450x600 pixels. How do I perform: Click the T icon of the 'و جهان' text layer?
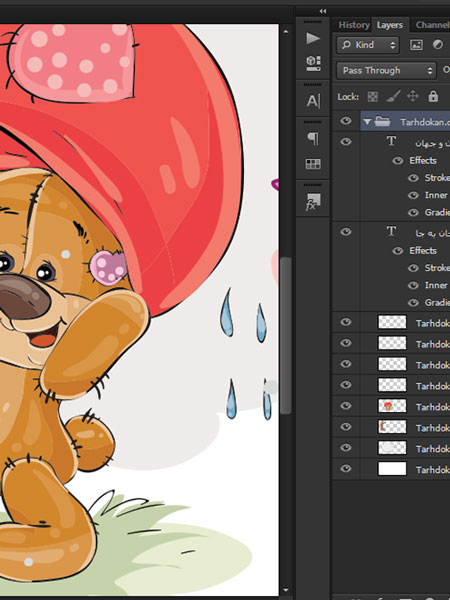point(391,141)
